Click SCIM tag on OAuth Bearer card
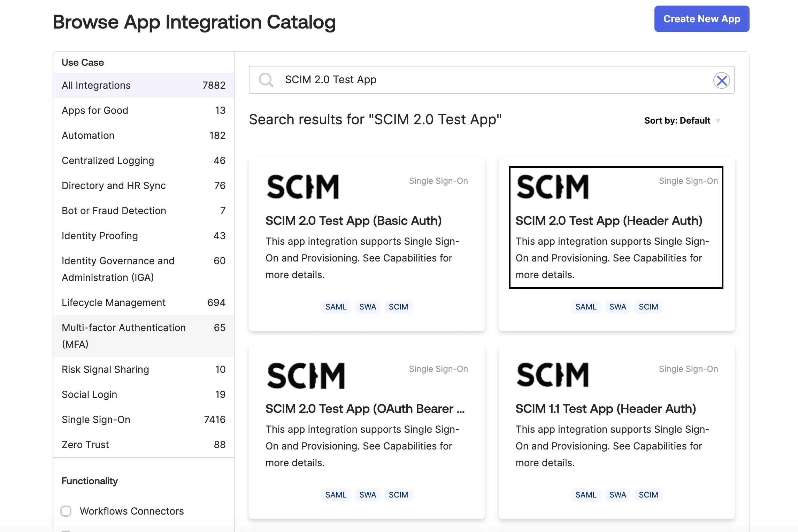 pos(398,495)
